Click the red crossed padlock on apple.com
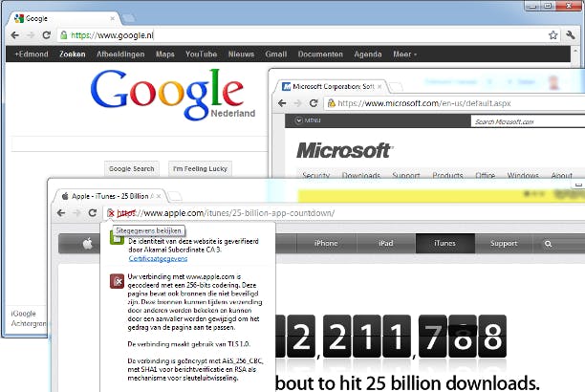This screenshot has height=392, width=585. click(111, 213)
